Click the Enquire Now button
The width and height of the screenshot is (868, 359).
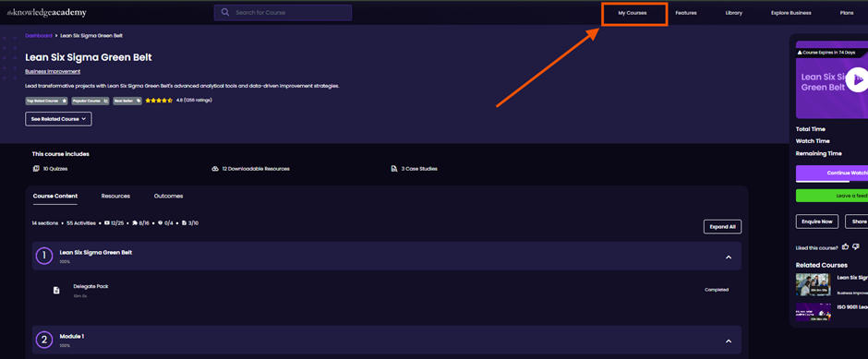(817, 221)
